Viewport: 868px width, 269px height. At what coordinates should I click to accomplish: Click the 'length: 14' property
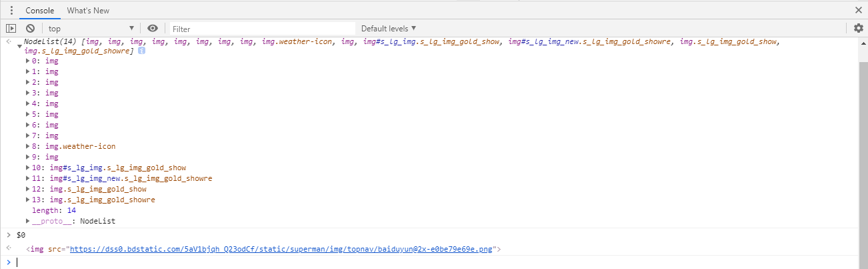click(54, 210)
